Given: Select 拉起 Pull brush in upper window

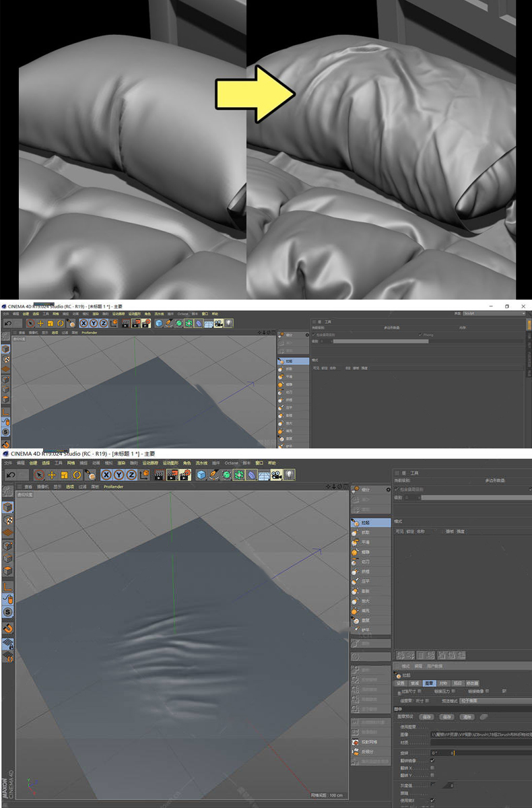Looking at the screenshot, I should [x=294, y=361].
